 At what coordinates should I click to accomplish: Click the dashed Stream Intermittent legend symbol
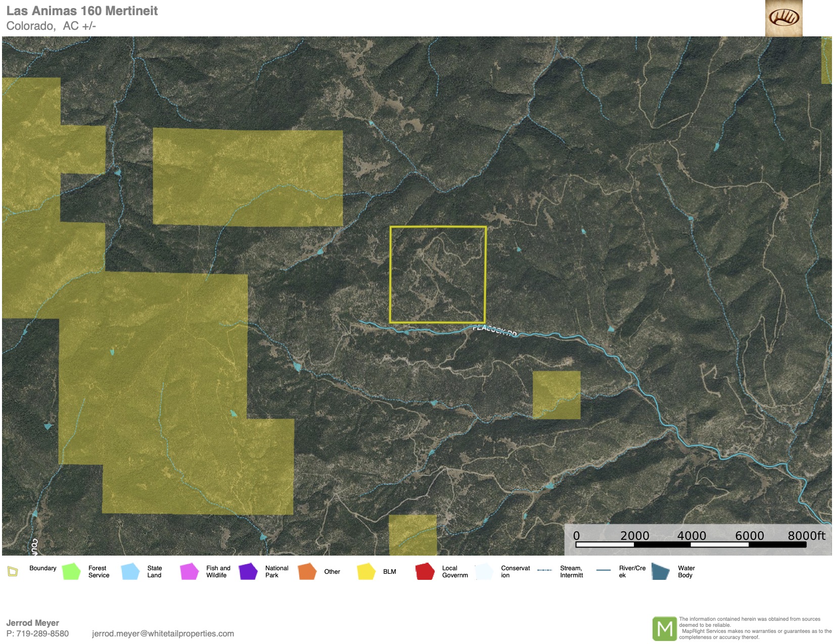[x=544, y=570]
